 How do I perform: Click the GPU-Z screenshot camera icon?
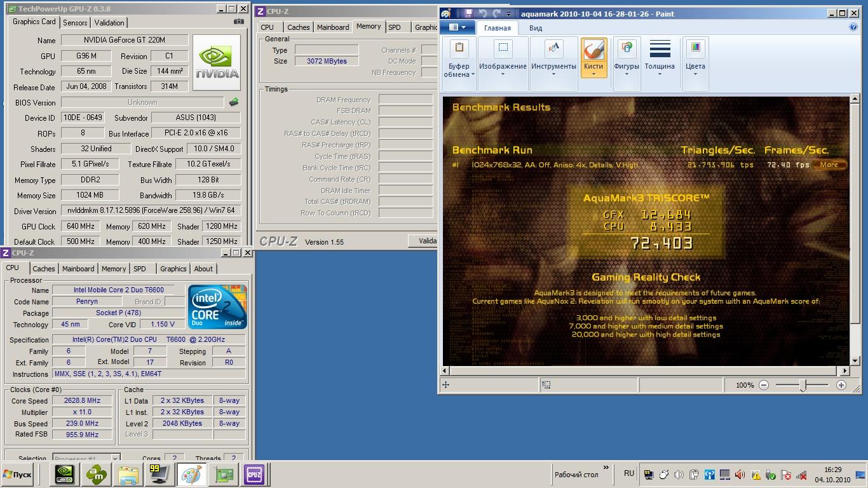point(238,22)
